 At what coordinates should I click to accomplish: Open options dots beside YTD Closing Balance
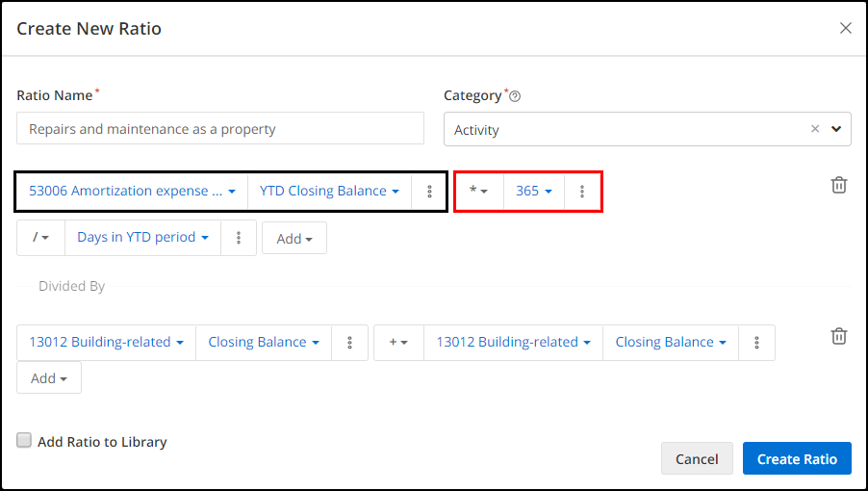429,192
